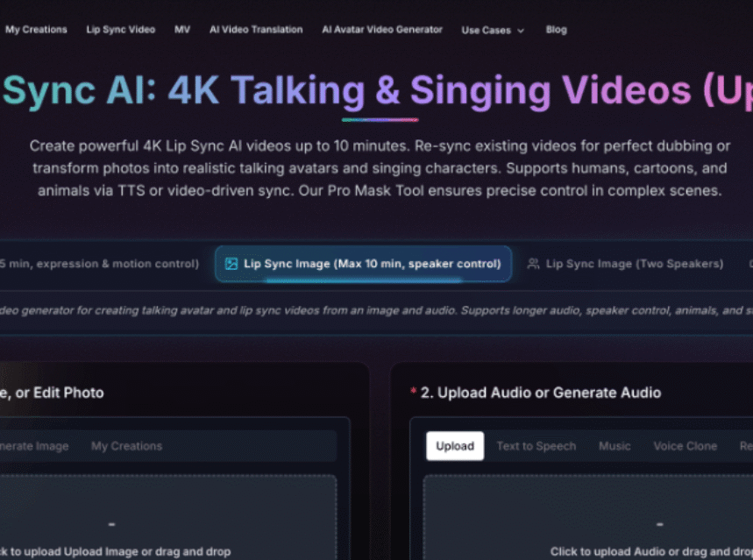This screenshot has width=753, height=560.
Task: Select the Generate Image tab
Action: click(34, 446)
